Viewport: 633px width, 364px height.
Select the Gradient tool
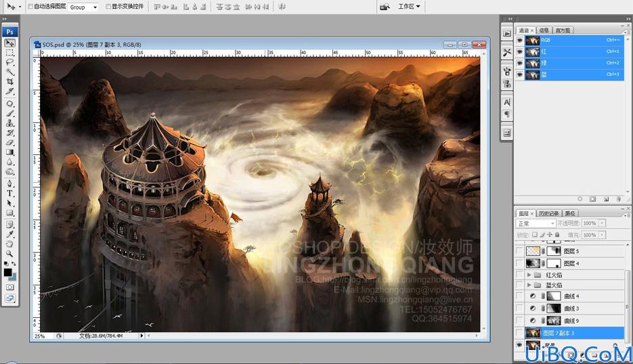click(x=9, y=152)
